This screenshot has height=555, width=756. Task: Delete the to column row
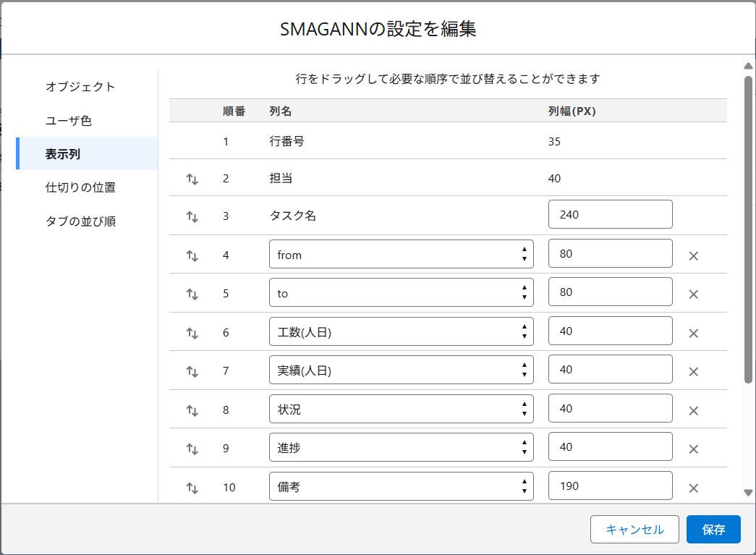[693, 294]
